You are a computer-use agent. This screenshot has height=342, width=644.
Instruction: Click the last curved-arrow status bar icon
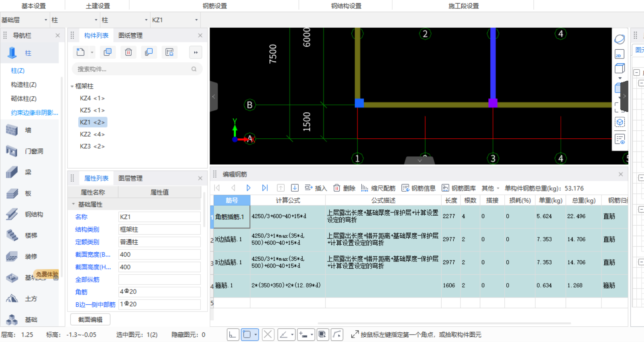[x=337, y=334]
